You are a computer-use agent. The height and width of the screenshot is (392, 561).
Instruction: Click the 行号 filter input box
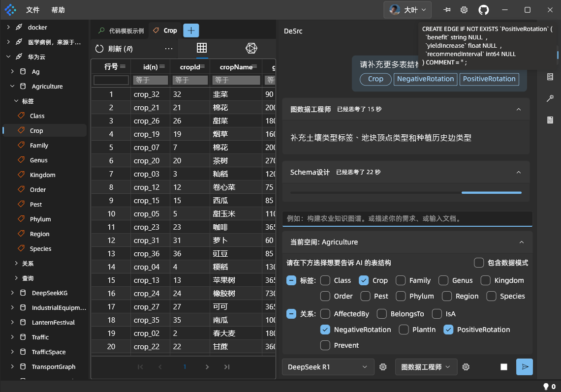111,80
